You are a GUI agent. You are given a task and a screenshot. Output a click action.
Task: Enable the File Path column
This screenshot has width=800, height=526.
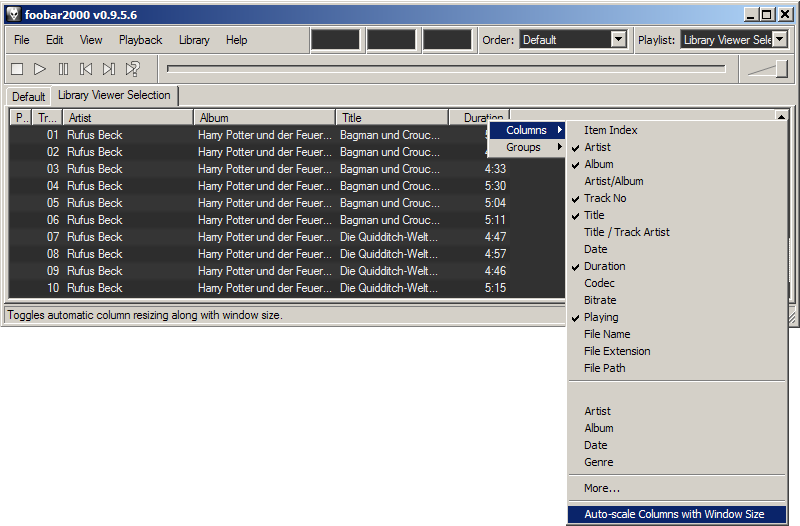click(x=677, y=368)
